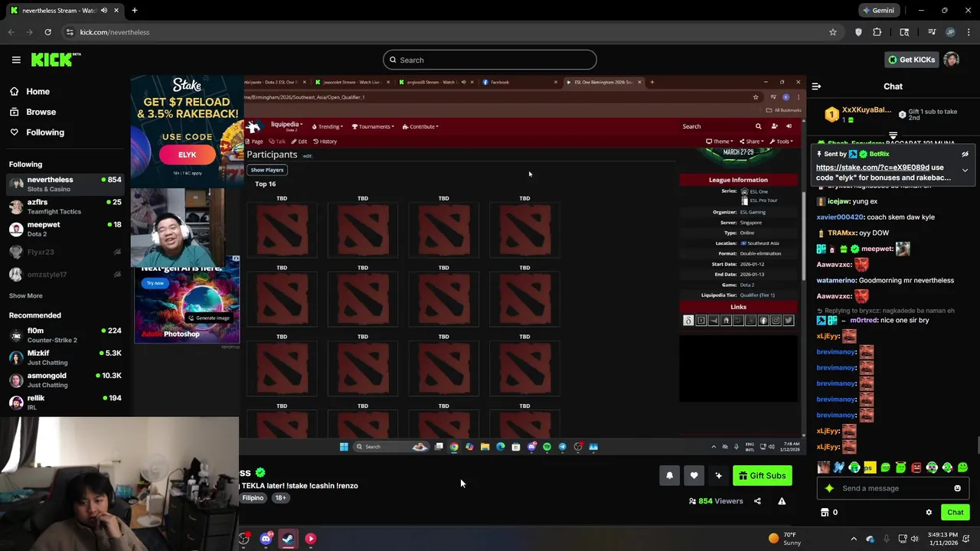Viewport: 980px width, 551px height.
Task: Open fl0m recommended channel
Action: click(64, 335)
